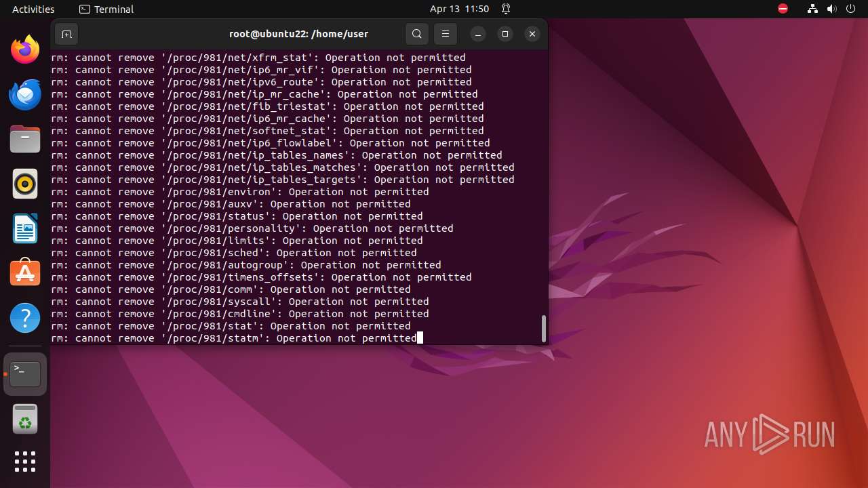Click the line containing '/proc/981/net/xfrm_stat'
The width and height of the screenshot is (868, 488).
click(x=258, y=58)
